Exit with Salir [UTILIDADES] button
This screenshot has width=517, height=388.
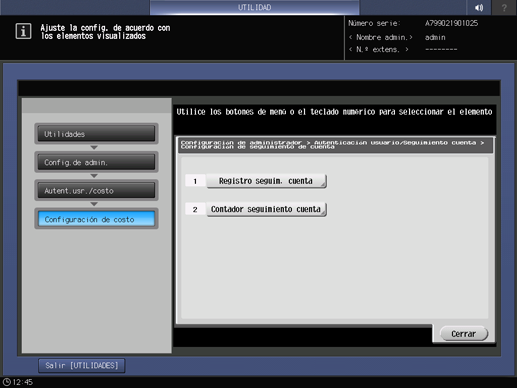point(82,366)
